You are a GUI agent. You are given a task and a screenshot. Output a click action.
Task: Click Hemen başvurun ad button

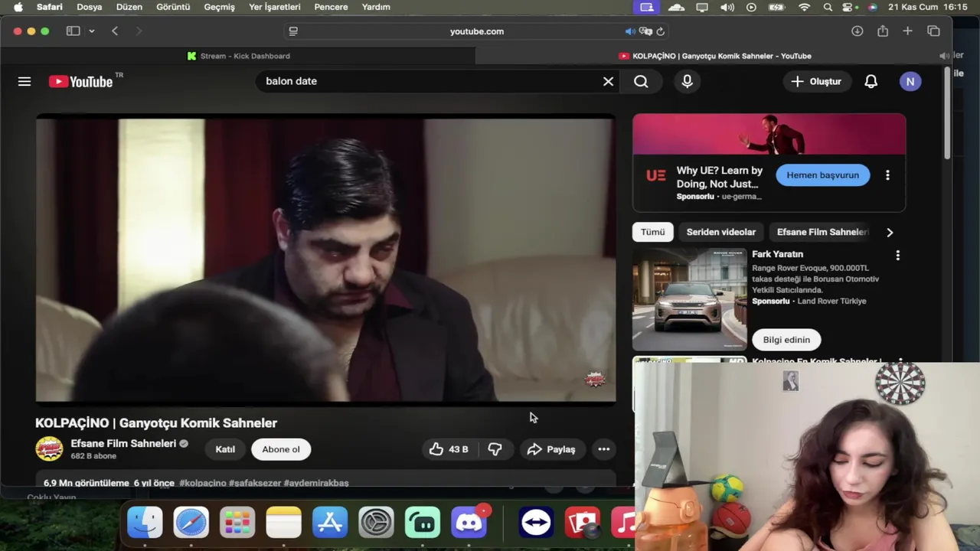pos(823,175)
